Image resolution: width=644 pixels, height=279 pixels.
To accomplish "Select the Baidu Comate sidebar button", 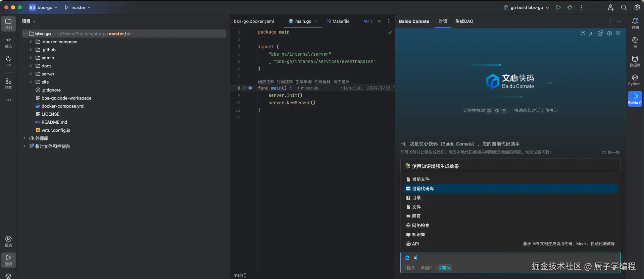I will coord(635,99).
